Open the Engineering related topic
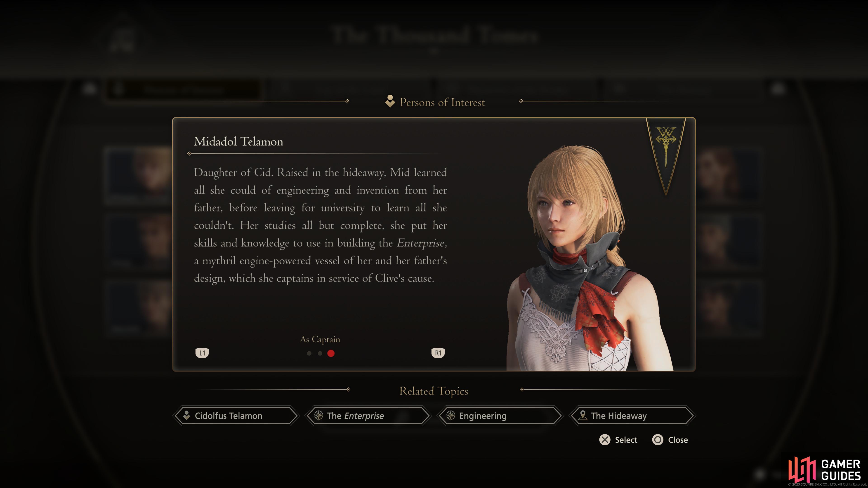 click(x=500, y=416)
